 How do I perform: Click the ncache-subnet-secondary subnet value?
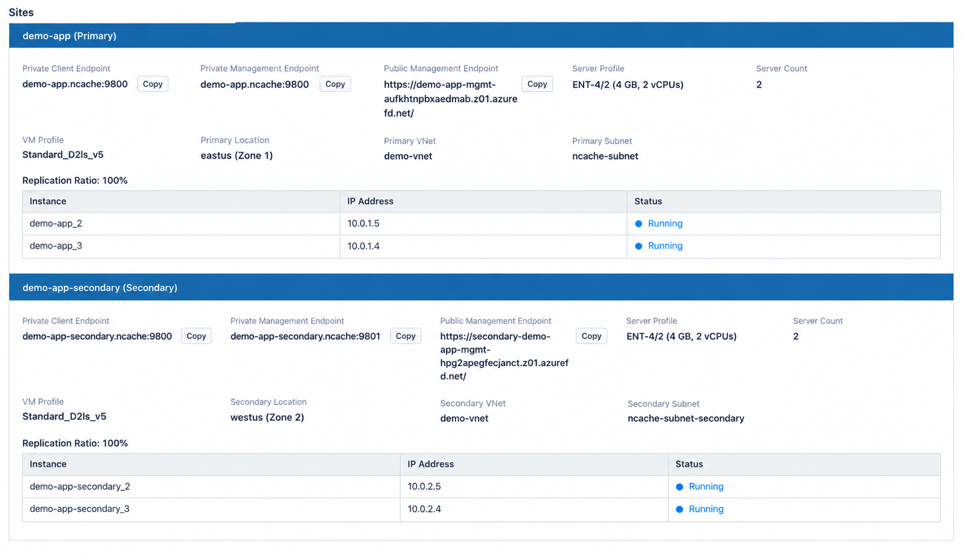coord(686,418)
